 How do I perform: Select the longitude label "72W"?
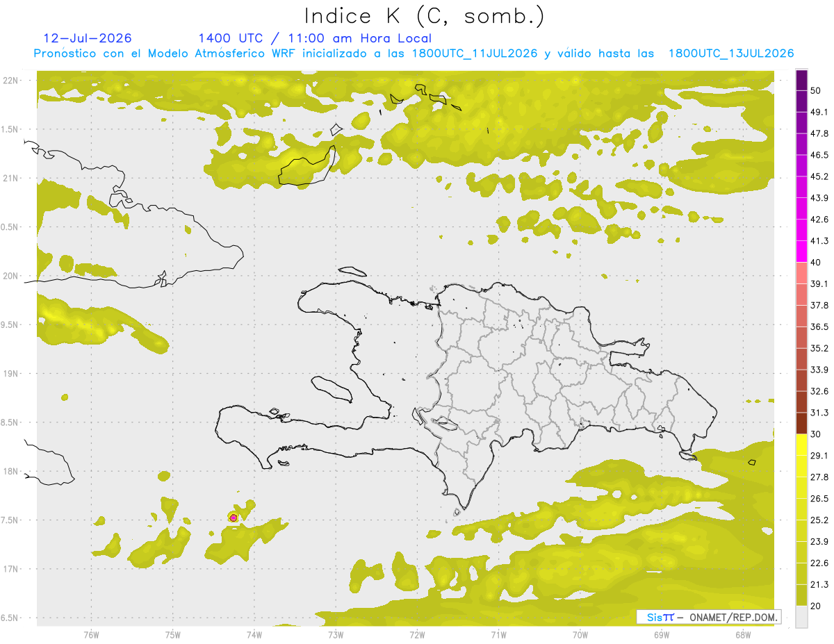pos(417,634)
